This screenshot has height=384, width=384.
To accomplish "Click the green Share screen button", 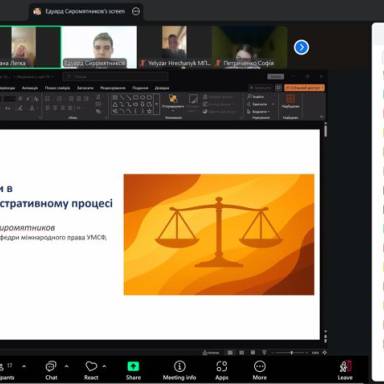I will pyautogui.click(x=133, y=370).
